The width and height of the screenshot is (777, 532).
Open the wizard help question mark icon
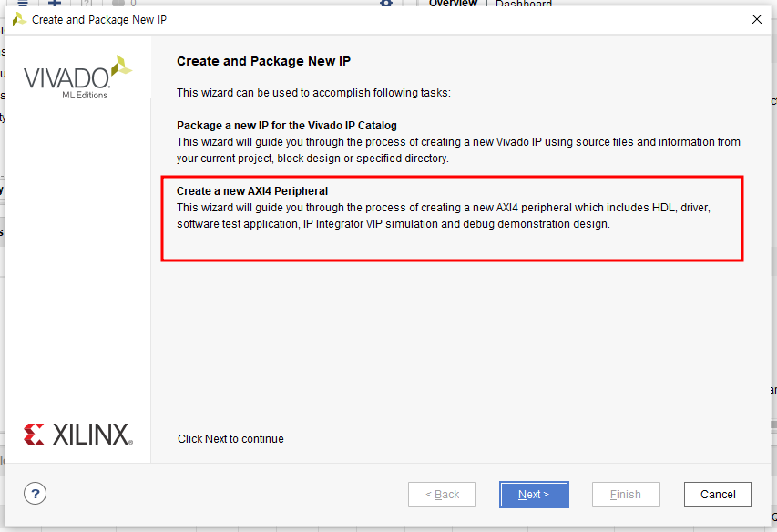coord(36,494)
